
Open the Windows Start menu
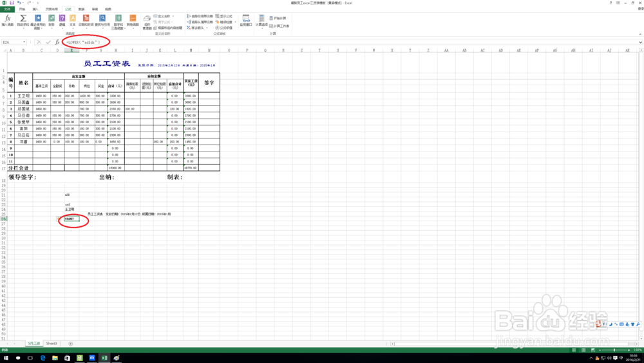point(6,358)
